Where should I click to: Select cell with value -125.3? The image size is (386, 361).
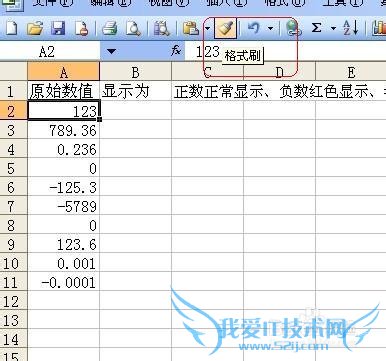coord(63,187)
